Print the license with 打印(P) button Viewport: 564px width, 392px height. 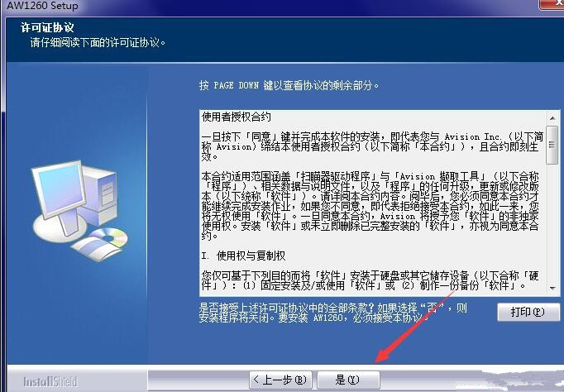(x=528, y=312)
